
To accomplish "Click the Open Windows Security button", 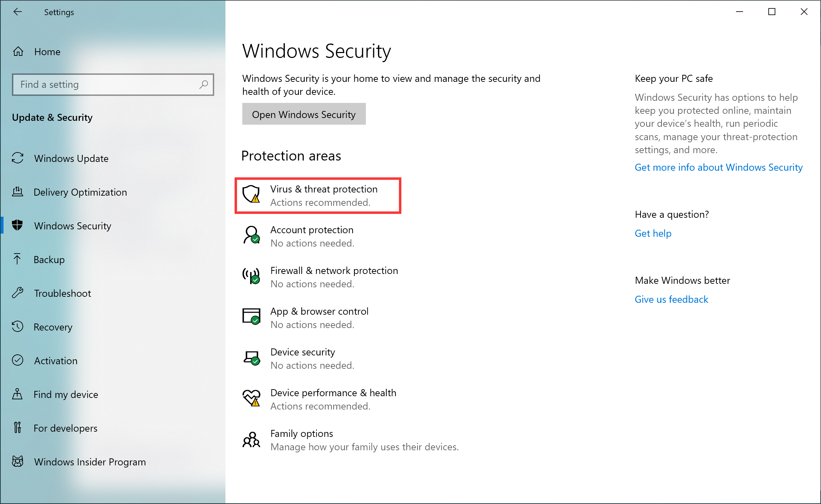I will pos(304,114).
